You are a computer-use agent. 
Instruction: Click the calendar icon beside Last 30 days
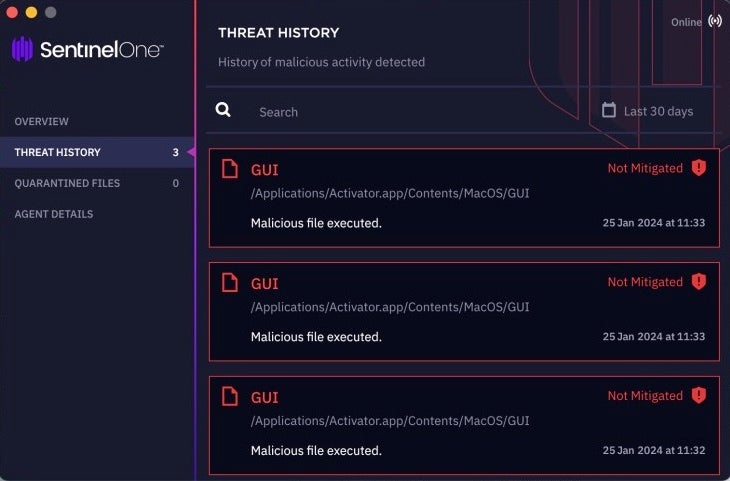pyautogui.click(x=609, y=110)
